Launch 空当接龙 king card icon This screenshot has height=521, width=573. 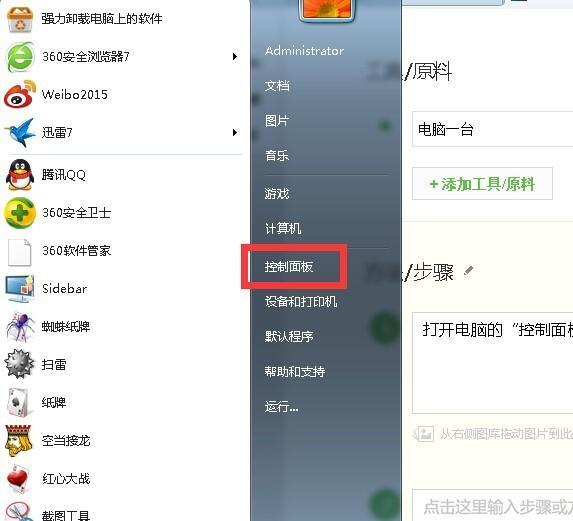click(x=18, y=440)
